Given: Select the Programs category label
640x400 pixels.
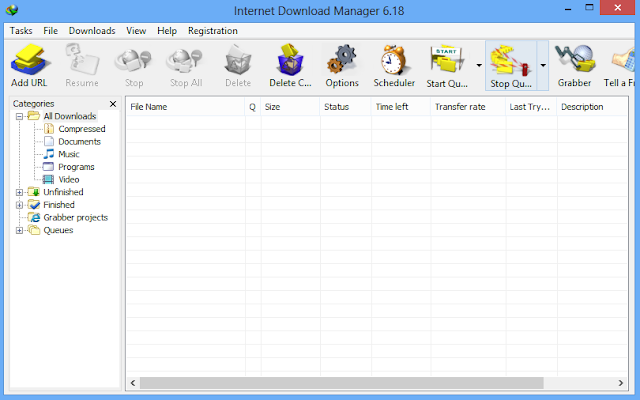Looking at the screenshot, I should [x=76, y=167].
